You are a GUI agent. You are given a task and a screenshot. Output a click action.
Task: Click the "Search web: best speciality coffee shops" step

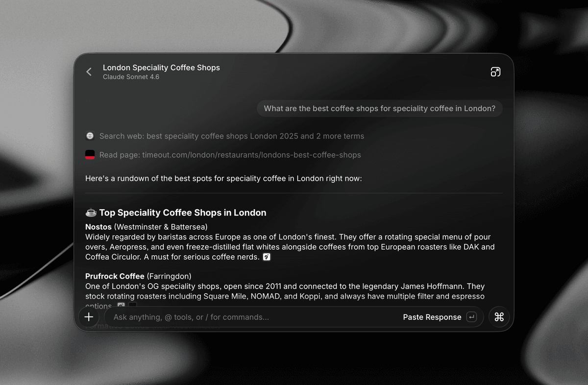point(232,136)
